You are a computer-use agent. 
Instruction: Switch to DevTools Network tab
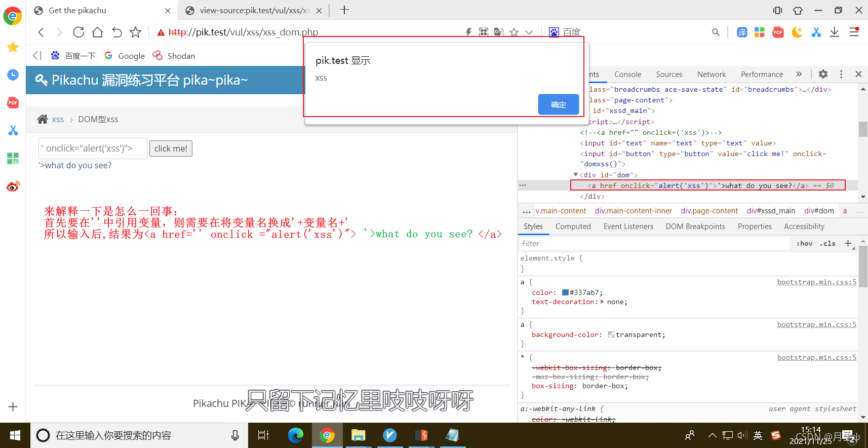(x=712, y=74)
